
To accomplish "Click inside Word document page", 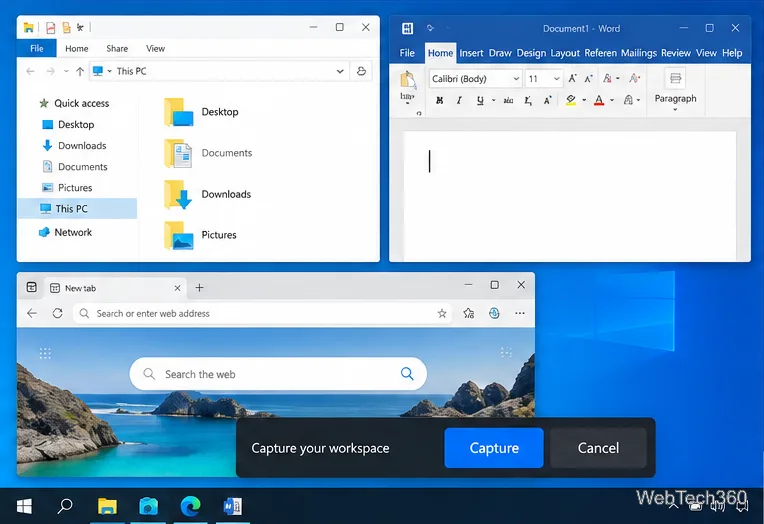I will coord(570,196).
